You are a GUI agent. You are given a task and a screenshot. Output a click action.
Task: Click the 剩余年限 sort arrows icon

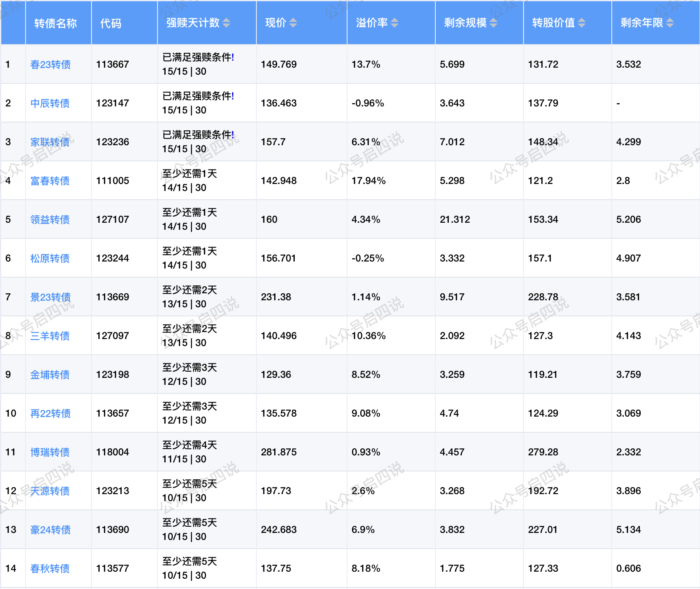tap(670, 23)
